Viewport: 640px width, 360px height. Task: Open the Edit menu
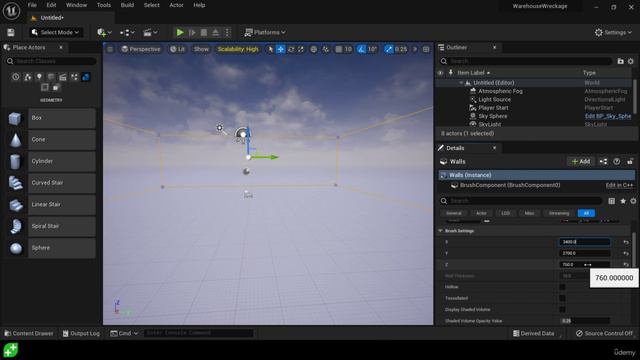51,5
